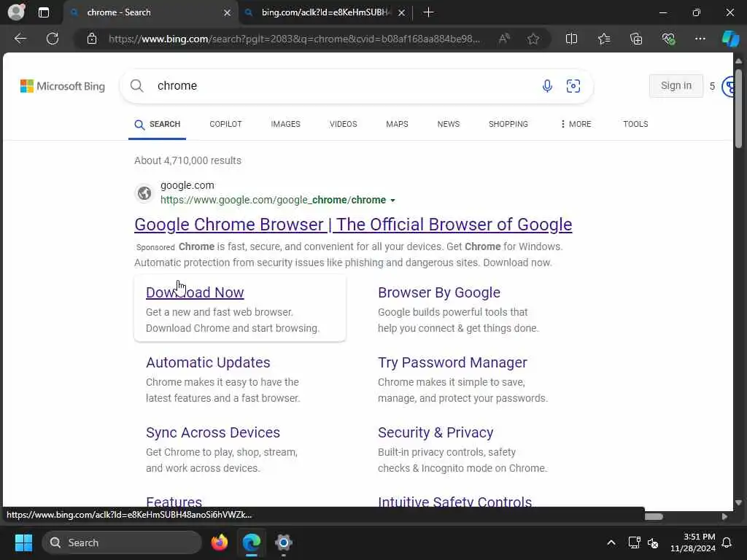Open a new tab with plus button
Screen dimensions: 747x560
click(x=428, y=12)
